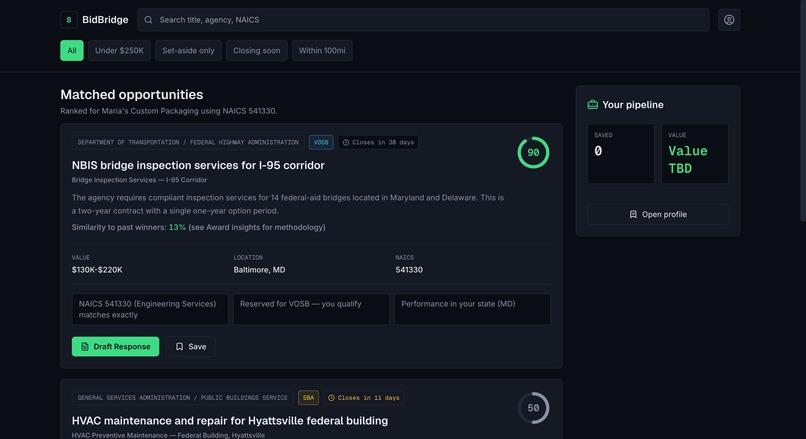806x439 pixels.
Task: Click the 50 match score ring
Action: pos(533,408)
